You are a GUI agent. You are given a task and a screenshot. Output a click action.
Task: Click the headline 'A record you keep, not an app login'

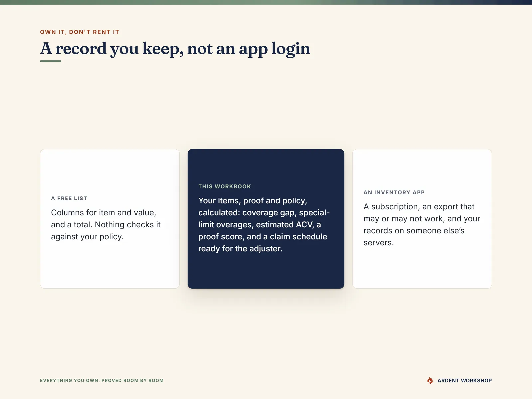[175, 49]
